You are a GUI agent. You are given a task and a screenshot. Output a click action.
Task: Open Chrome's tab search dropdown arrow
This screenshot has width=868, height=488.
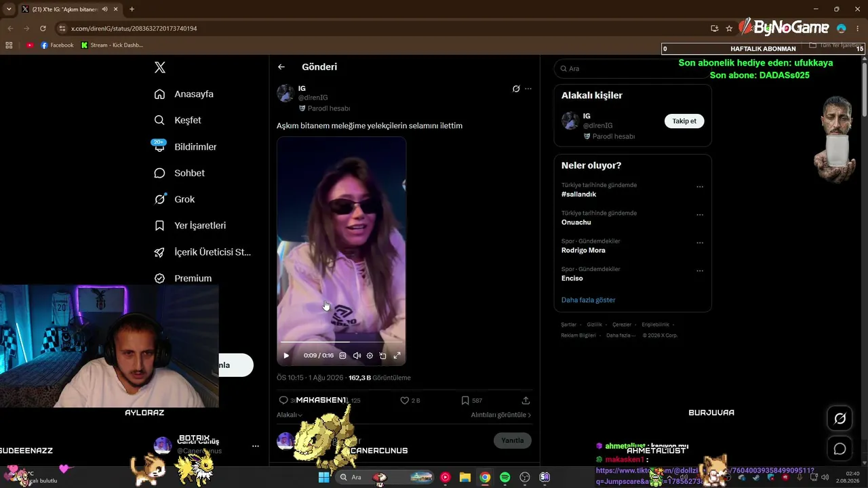point(9,9)
